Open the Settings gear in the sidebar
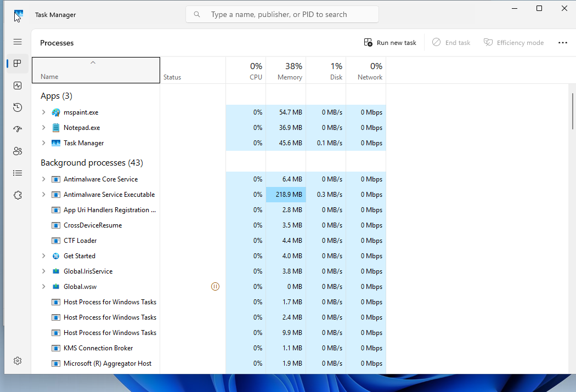576x392 pixels. (x=18, y=361)
